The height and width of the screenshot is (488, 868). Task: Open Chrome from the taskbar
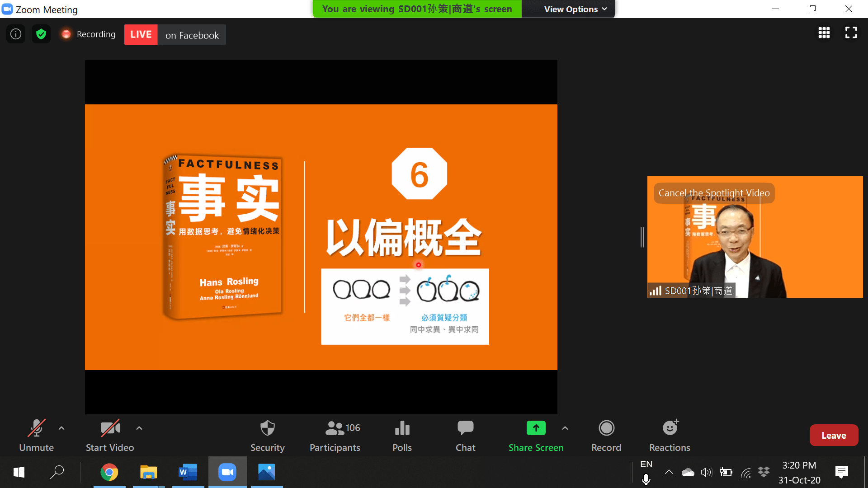coord(109,472)
